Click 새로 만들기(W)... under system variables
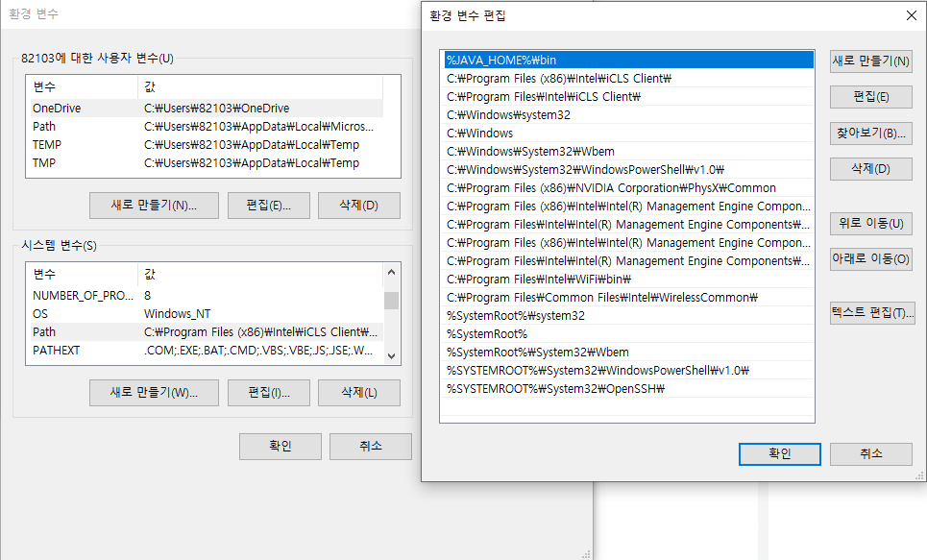The height and width of the screenshot is (560, 927). [x=155, y=393]
